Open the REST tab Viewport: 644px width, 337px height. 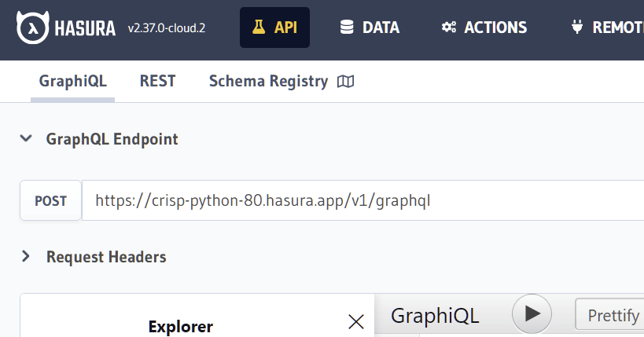pyautogui.click(x=157, y=81)
